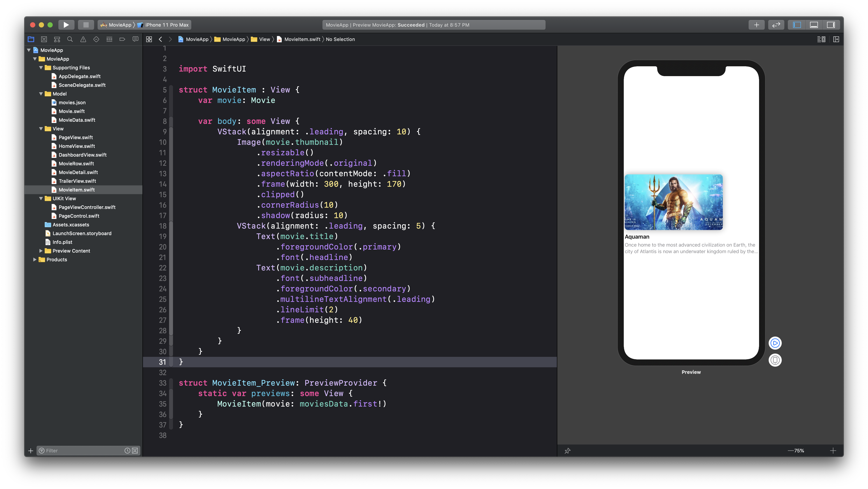
Task: Collapse the UIKit View folder
Action: (x=41, y=198)
